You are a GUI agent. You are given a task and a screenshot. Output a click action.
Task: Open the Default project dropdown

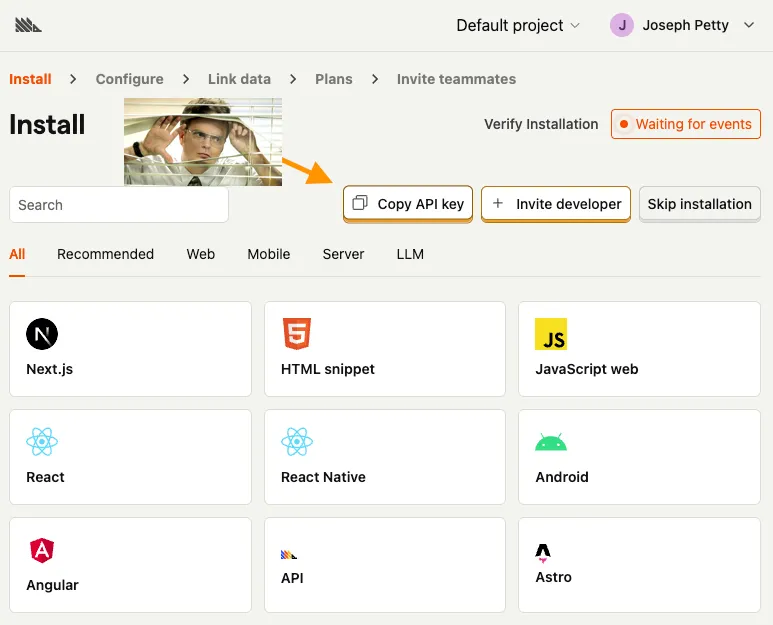(517, 26)
